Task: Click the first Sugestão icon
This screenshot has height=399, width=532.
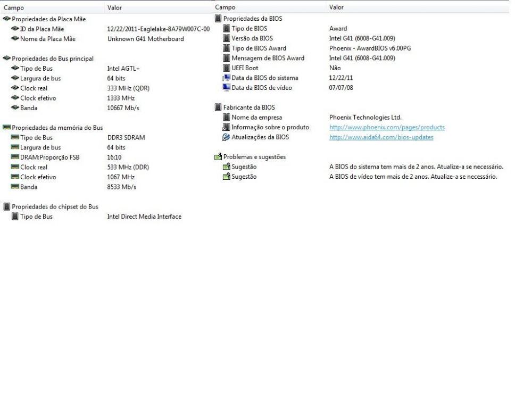Action: coord(226,167)
